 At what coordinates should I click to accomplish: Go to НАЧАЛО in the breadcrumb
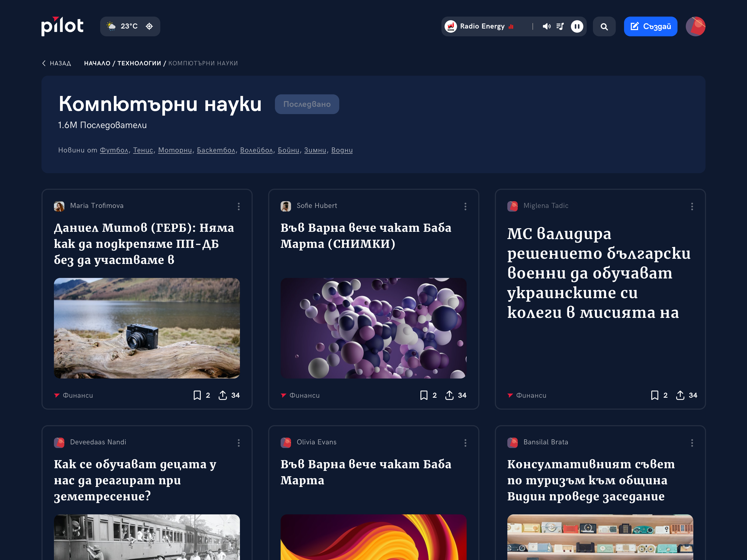[97, 63]
